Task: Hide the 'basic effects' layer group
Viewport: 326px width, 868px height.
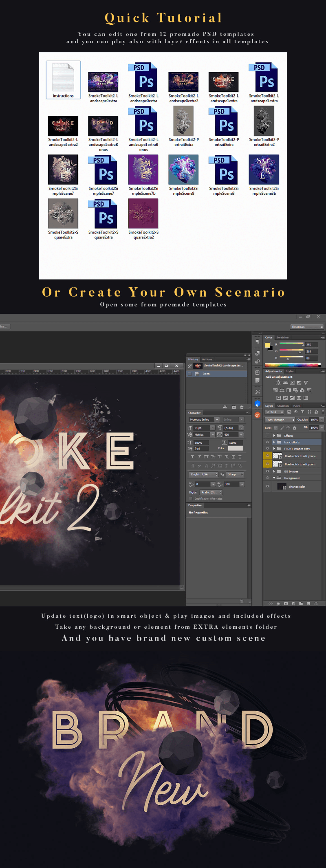Action: pos(267,442)
